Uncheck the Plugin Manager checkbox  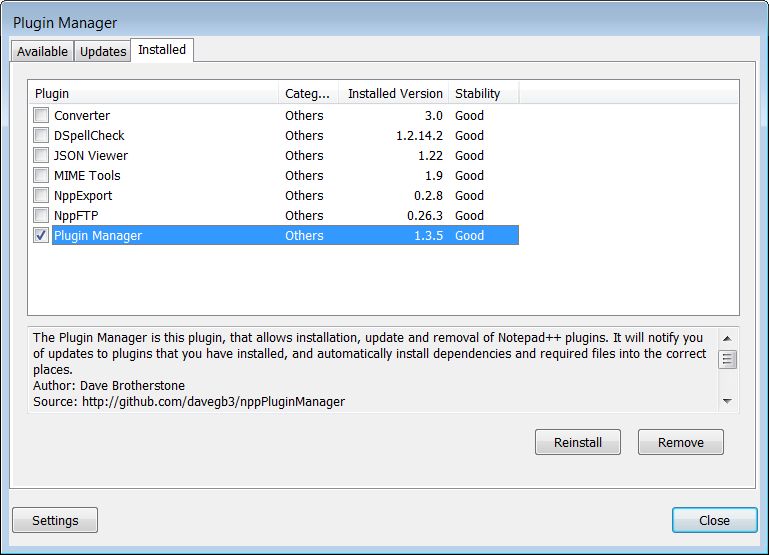click(41, 235)
